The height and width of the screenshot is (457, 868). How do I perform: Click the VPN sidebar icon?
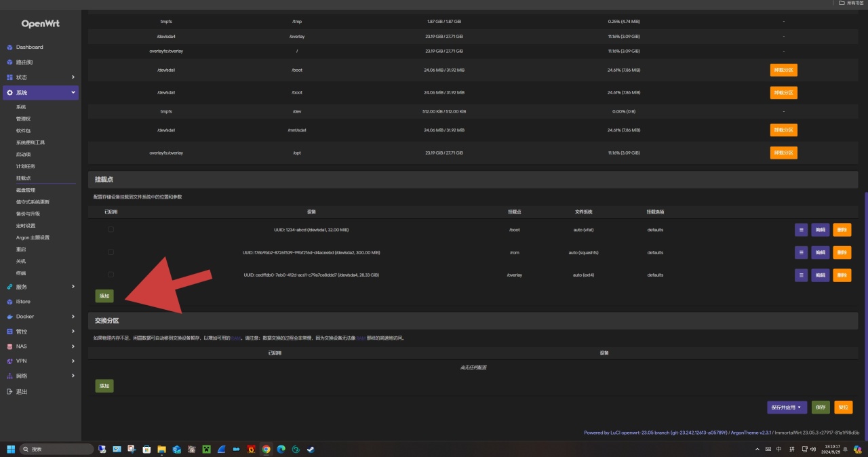tap(9, 361)
